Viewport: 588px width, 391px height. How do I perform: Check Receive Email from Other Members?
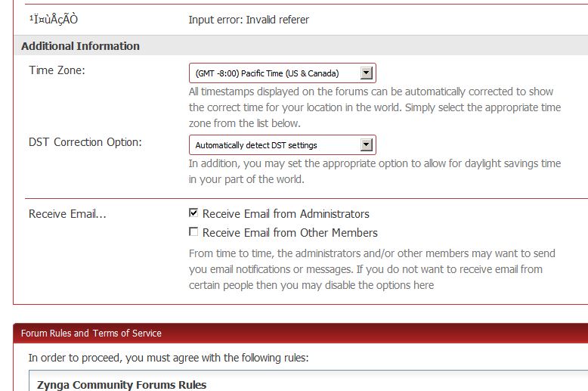[193, 232]
